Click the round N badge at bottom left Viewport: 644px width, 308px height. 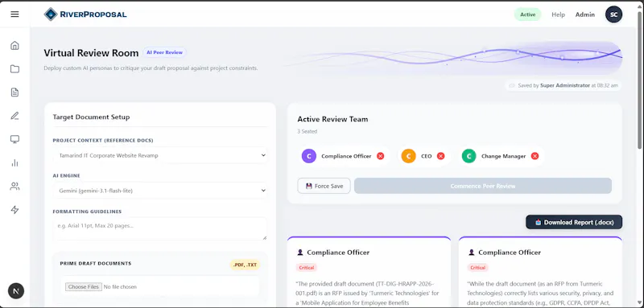(16, 291)
